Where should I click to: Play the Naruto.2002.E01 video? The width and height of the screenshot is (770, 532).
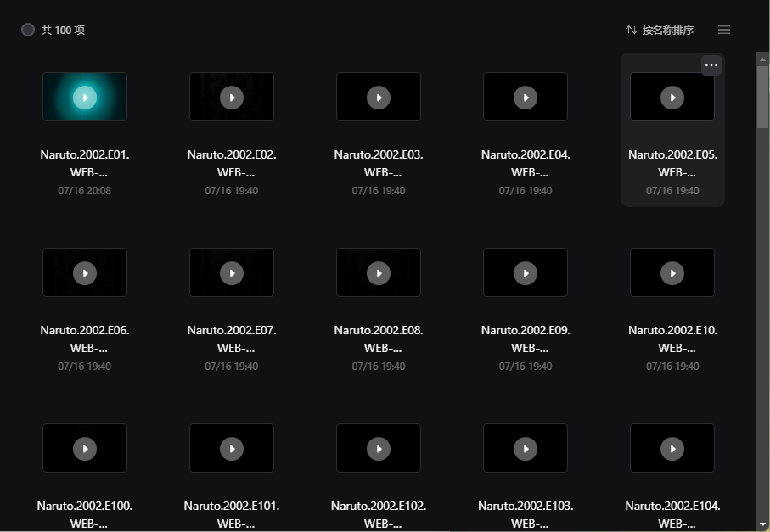85,98
